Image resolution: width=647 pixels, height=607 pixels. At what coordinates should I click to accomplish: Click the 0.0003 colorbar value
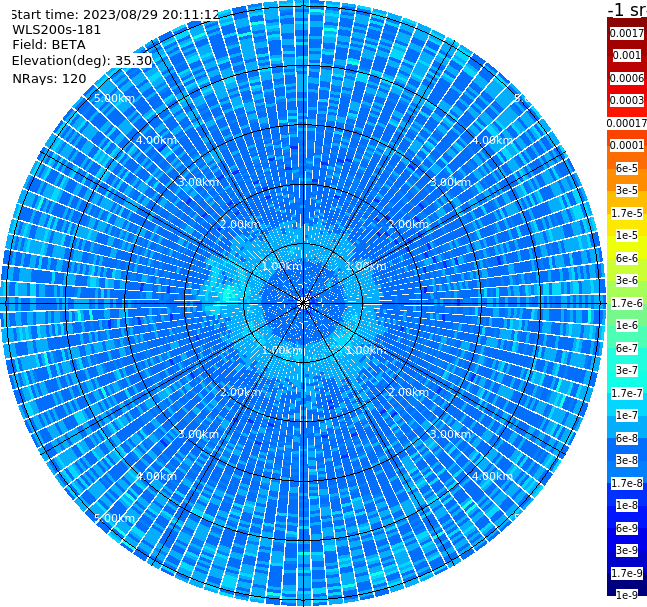point(627,100)
